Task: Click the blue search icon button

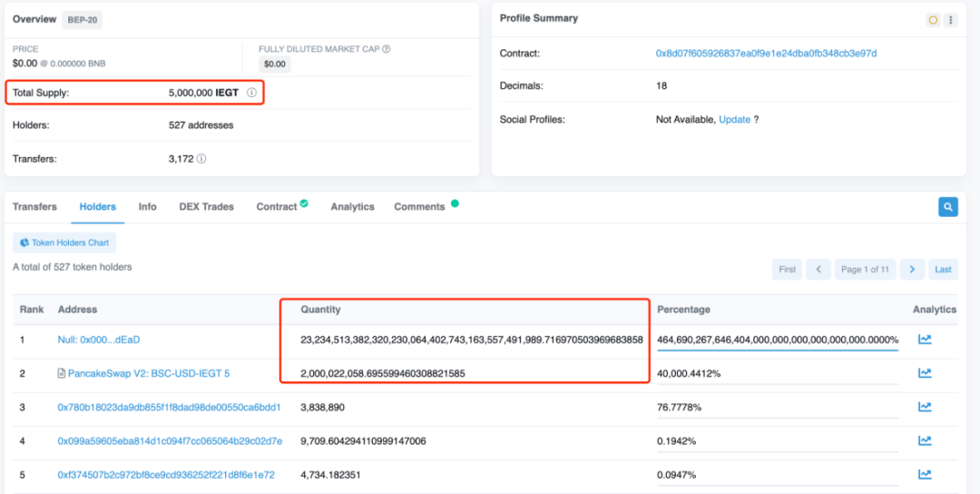Action: pos(948,207)
